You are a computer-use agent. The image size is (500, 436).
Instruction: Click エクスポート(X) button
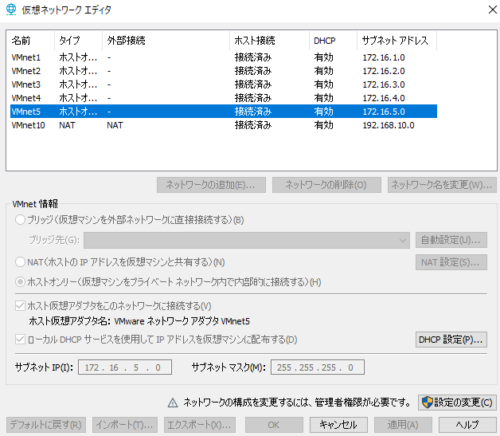(200, 425)
